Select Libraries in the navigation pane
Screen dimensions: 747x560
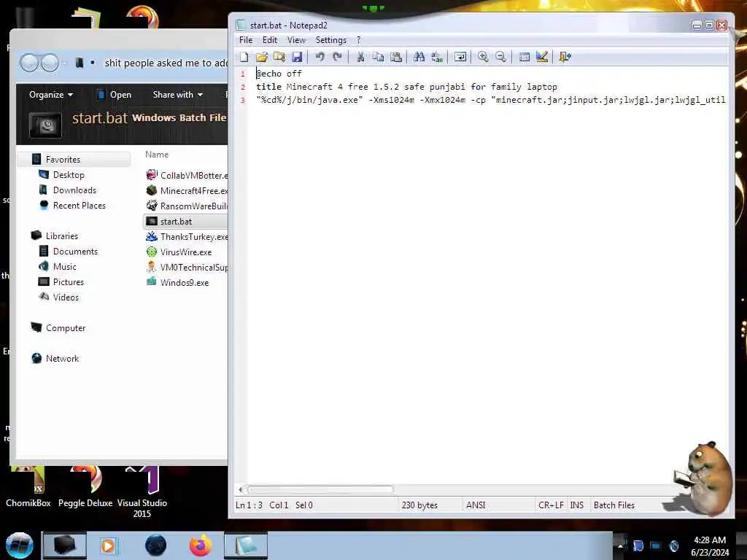[61, 236]
